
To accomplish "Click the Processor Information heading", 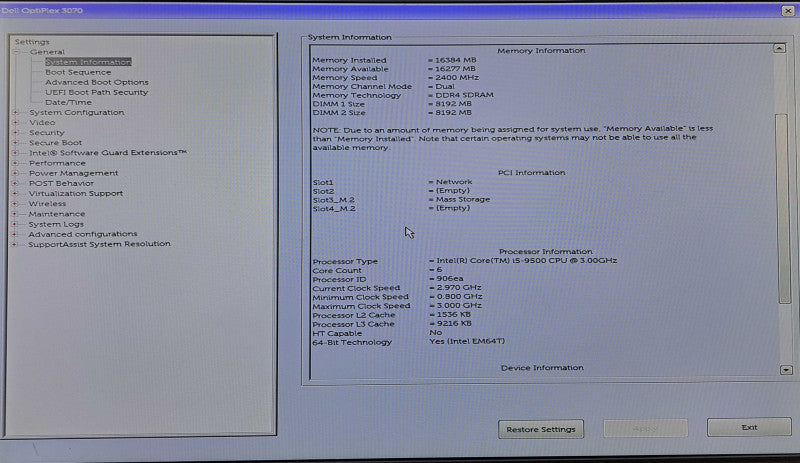I will 545,252.
